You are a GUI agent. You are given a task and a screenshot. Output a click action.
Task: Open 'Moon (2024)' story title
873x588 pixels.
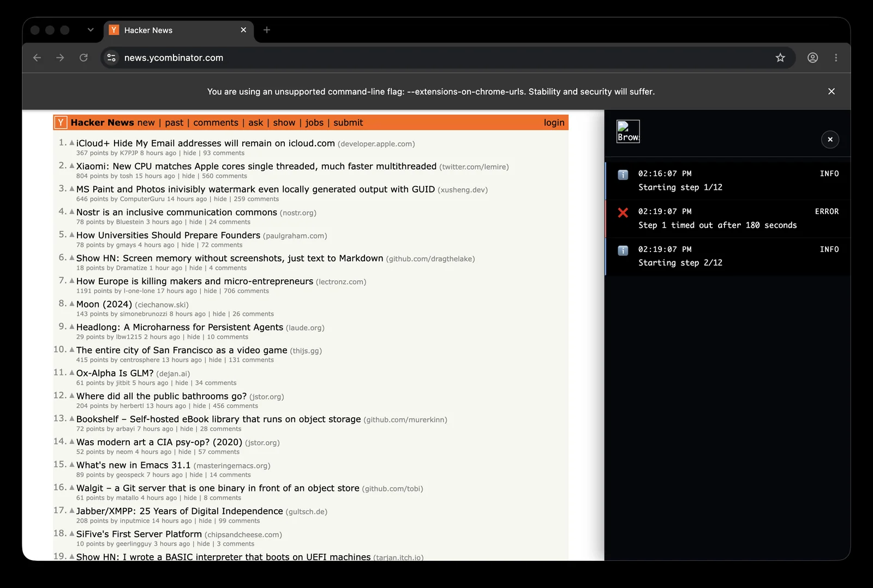[104, 304]
